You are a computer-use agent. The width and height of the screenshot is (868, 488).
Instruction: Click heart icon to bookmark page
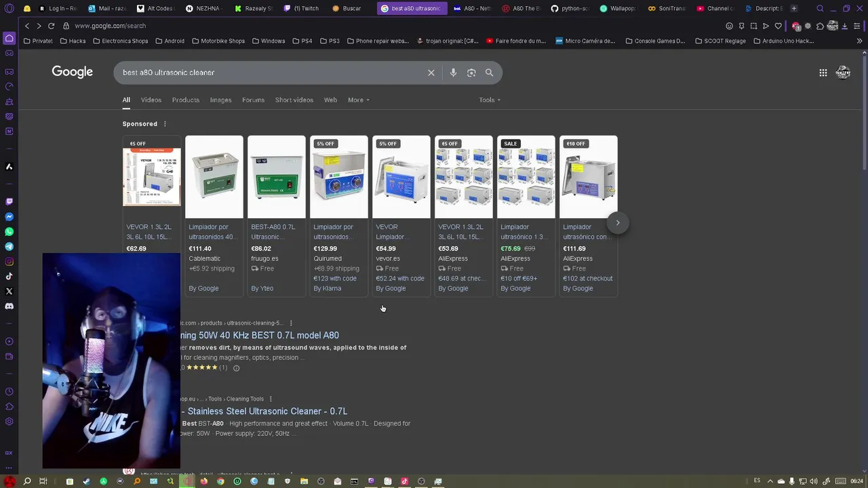[x=778, y=26]
